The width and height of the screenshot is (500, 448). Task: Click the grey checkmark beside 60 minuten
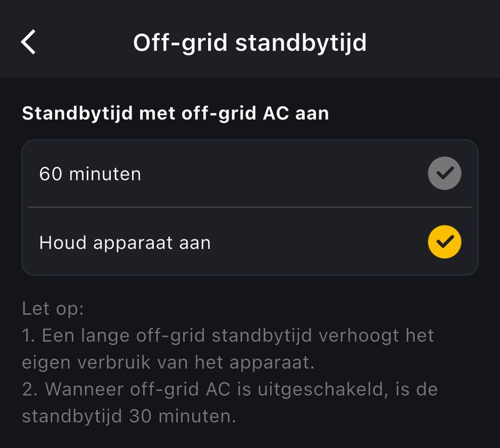pos(444,173)
